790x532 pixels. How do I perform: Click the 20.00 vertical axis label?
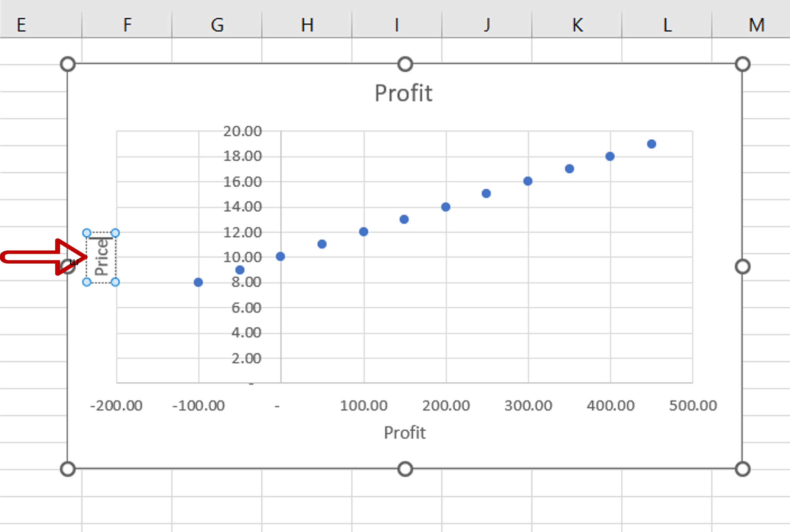click(242, 131)
